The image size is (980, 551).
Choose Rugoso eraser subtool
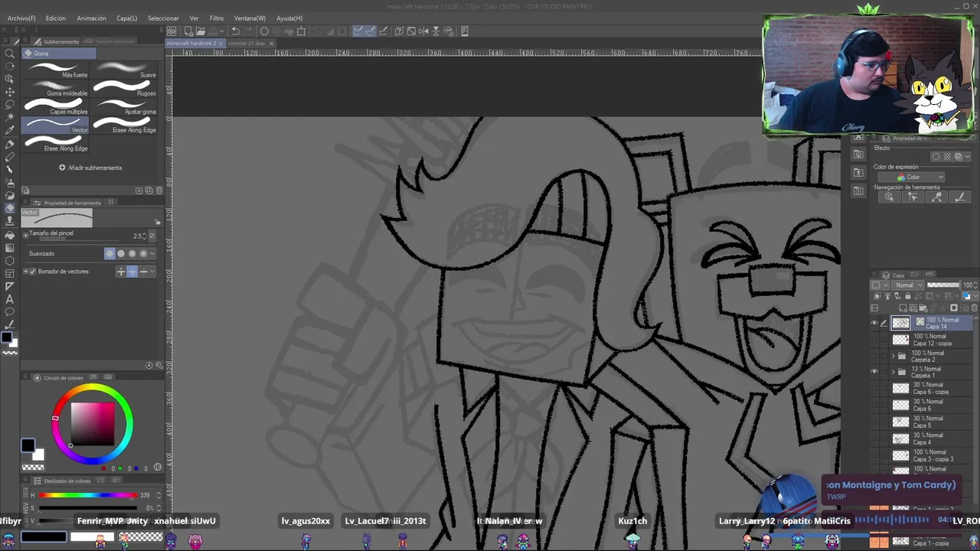click(x=125, y=88)
